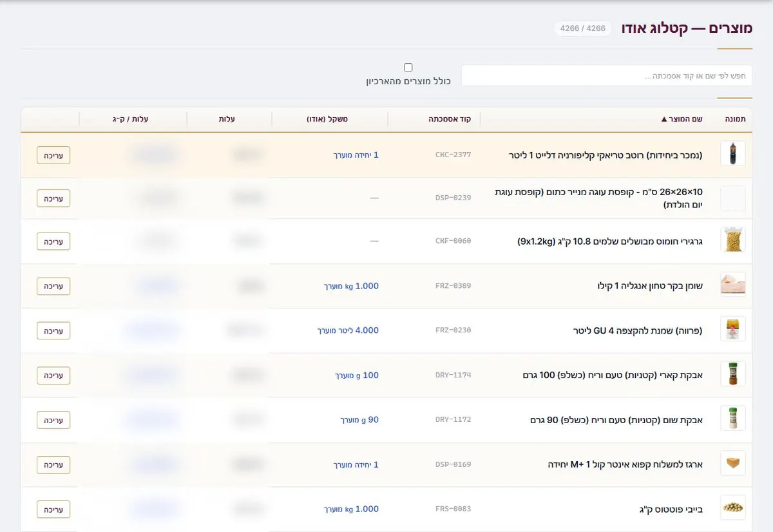Select the '90 g מוערך' weight value
The image size is (773, 532).
[360, 420]
